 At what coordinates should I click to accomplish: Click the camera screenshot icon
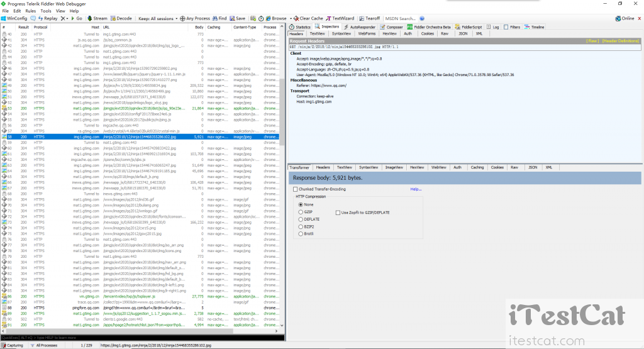click(x=253, y=18)
